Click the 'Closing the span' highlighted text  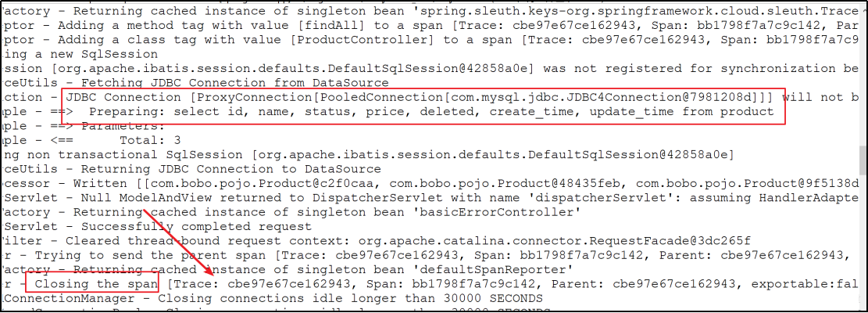[97, 284]
